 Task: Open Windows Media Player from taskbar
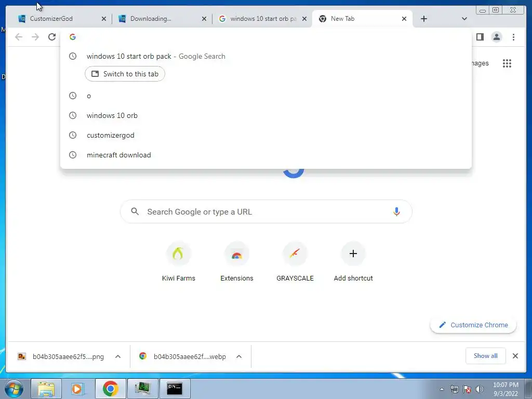tap(78, 389)
